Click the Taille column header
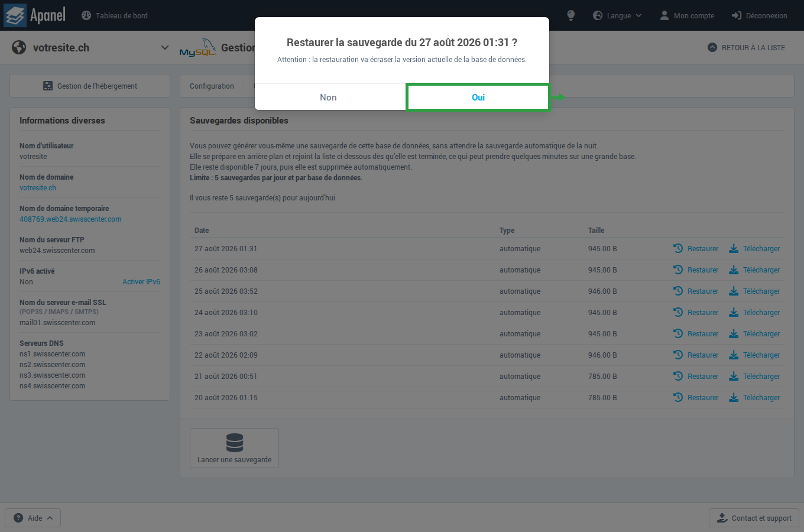 (x=596, y=231)
